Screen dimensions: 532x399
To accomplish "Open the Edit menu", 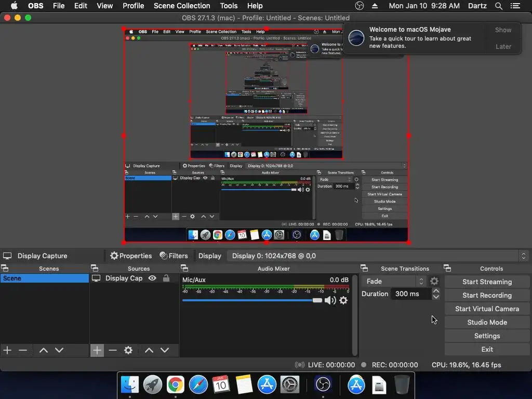I will (81, 6).
